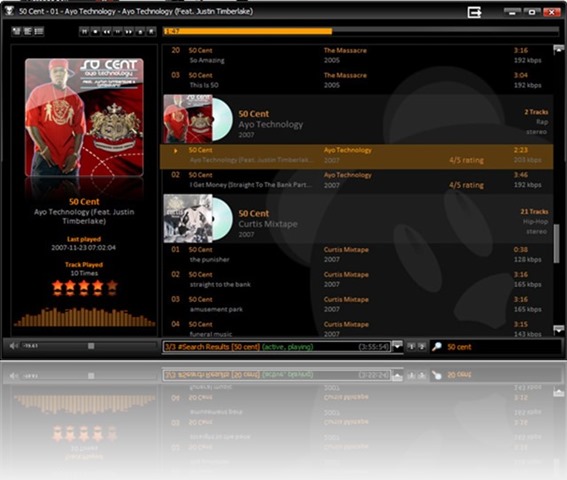Viewport: 567px width, 480px height.
Task: Click scroll-down arrow of the playlist
Action: 558,330
